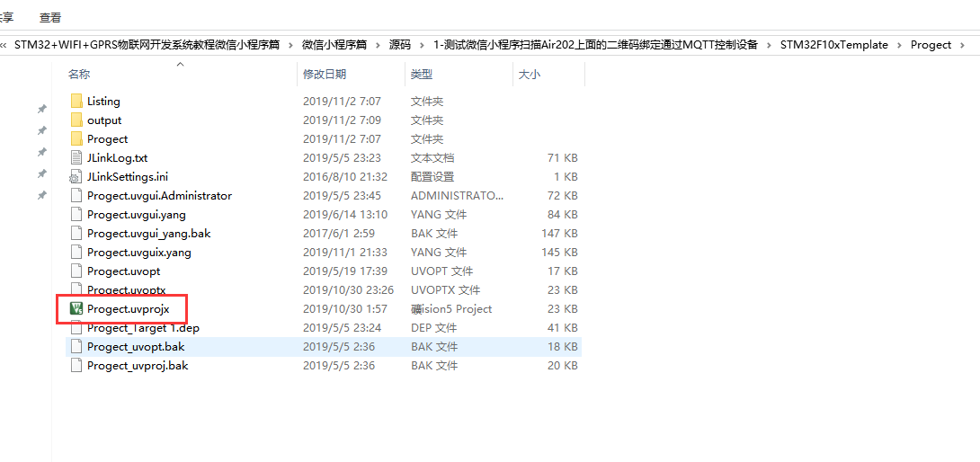
Task: Select the JLinkLog.txt text file icon
Action: coord(76,157)
